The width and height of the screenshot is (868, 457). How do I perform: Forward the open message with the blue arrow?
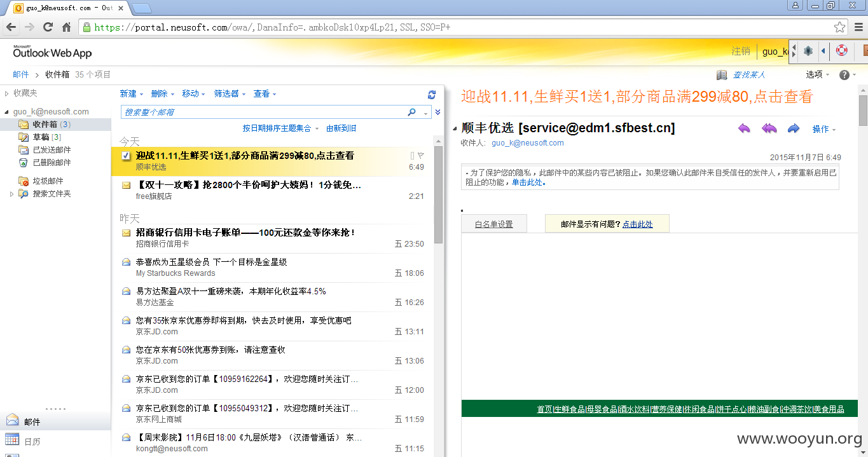tap(793, 128)
